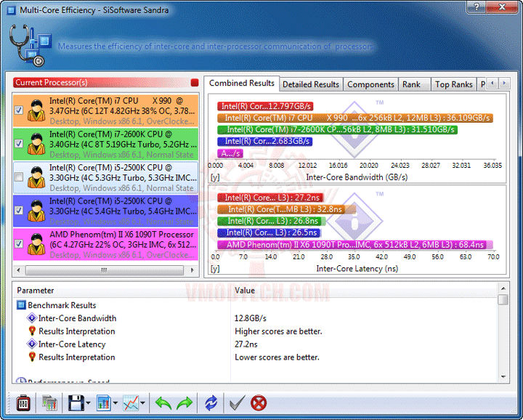Click the red 27.2ns latency bar

270,198
